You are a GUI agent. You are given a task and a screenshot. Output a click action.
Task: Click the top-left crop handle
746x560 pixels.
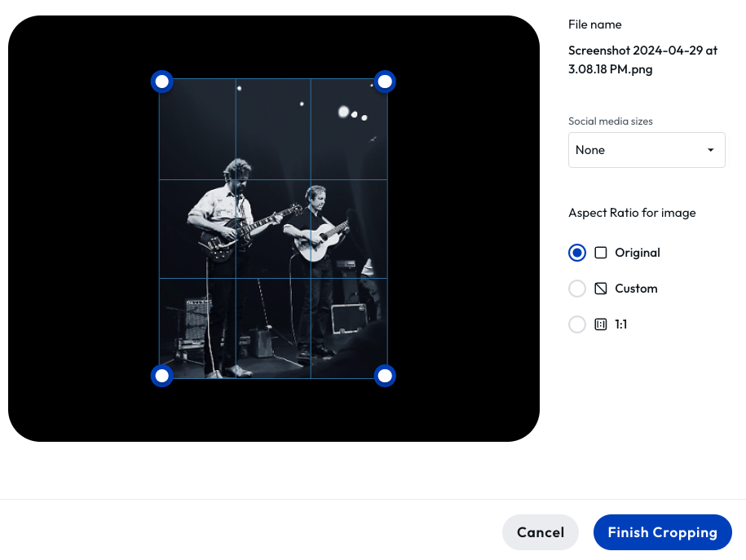point(161,82)
